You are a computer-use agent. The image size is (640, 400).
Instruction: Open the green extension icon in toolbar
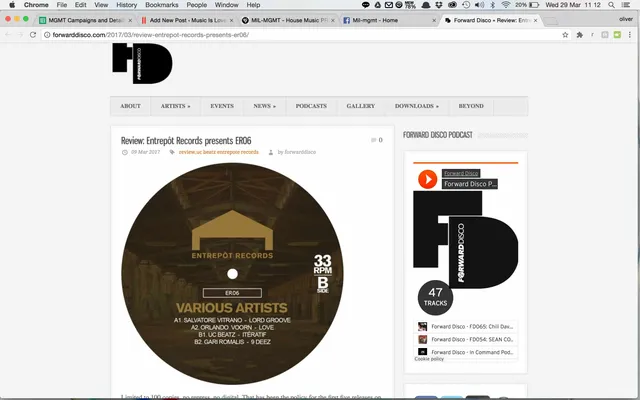tap(617, 35)
